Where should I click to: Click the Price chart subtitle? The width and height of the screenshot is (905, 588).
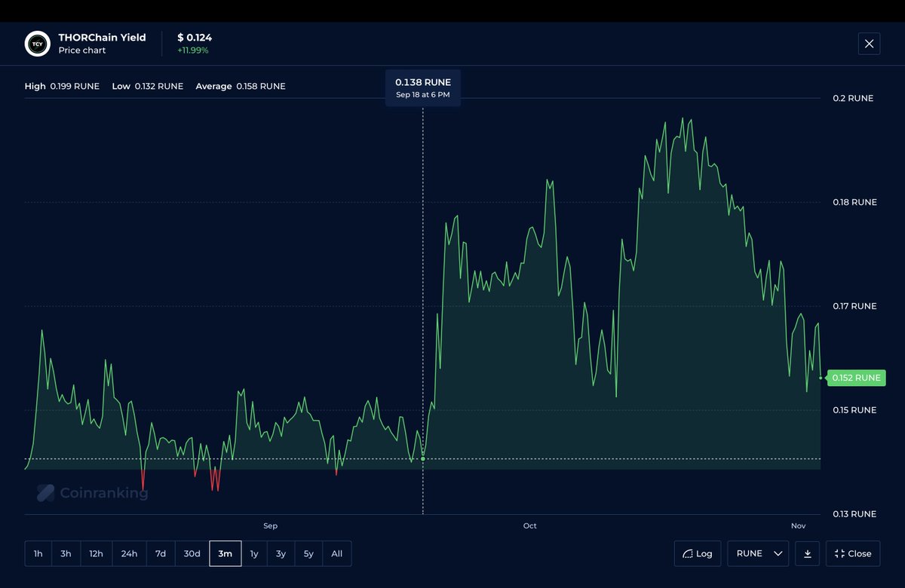tap(82, 51)
